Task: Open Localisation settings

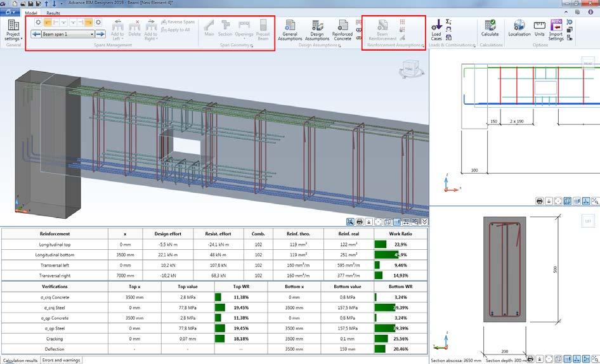Action: [x=519, y=29]
